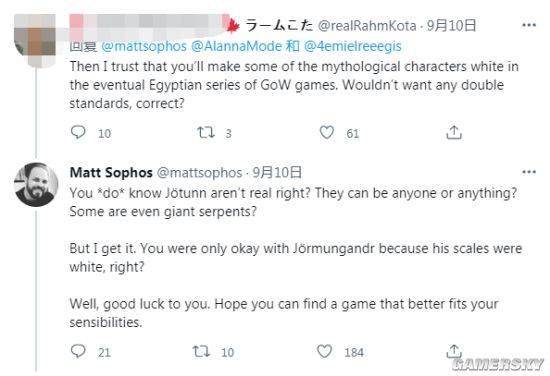Screen dimensions: 550x376
Task: Share the realRahmKota tweet
Action: (454, 133)
